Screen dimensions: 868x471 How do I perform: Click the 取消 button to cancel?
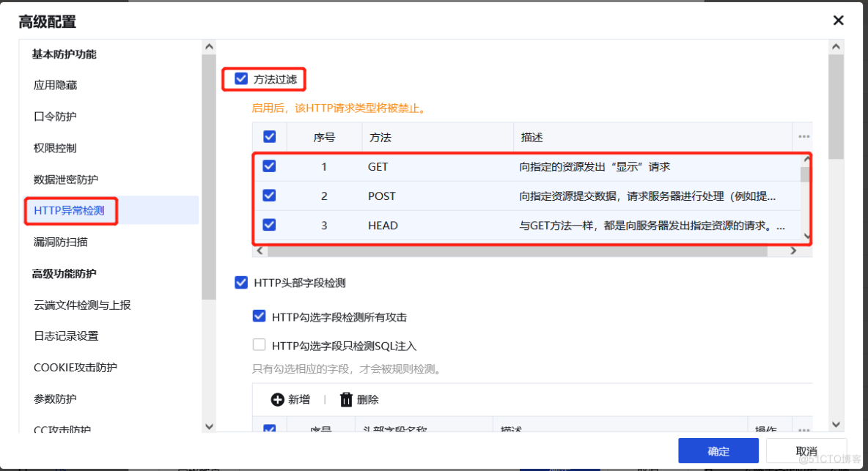point(806,451)
